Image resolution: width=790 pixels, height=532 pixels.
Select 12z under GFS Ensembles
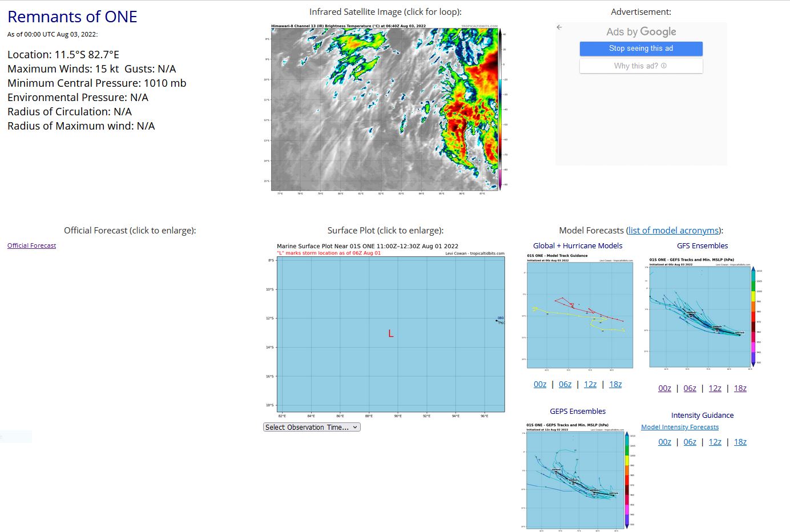pos(715,388)
